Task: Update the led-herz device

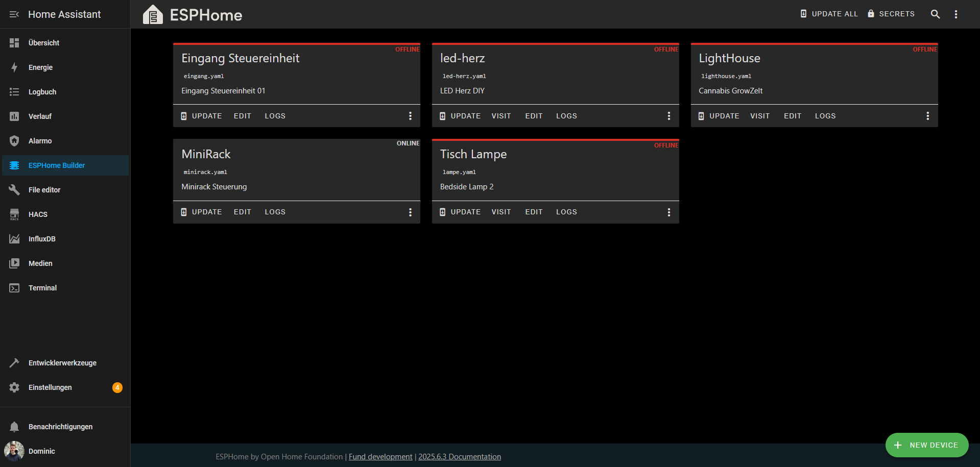Action: (460, 116)
